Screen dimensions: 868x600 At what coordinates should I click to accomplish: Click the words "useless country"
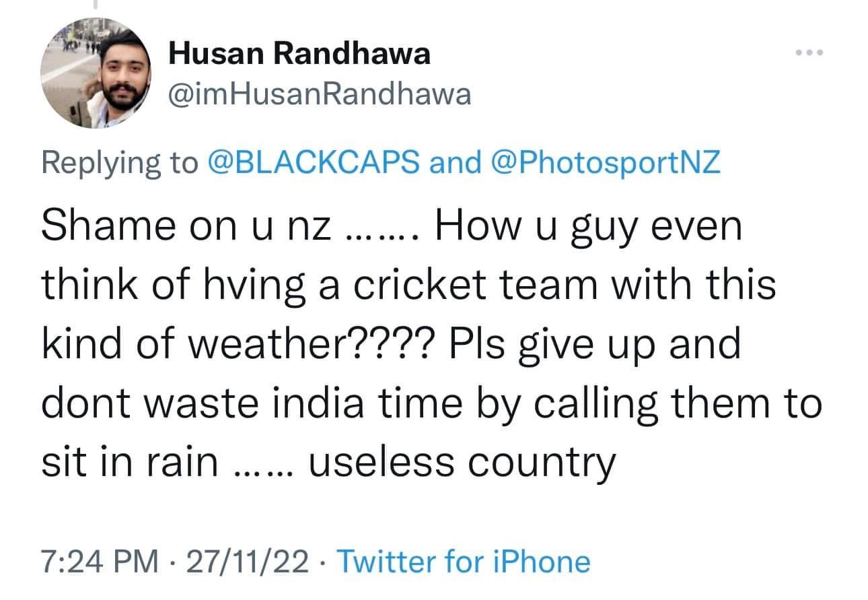click(x=462, y=463)
